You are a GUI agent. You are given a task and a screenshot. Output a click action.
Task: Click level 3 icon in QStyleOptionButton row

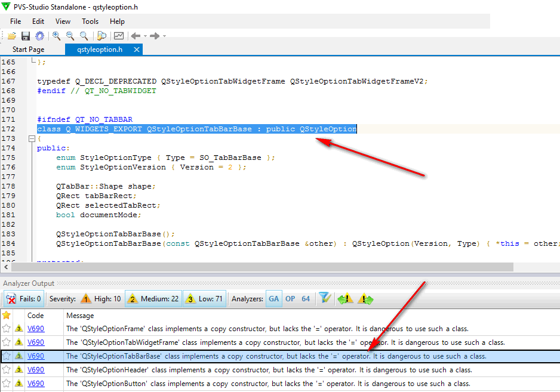[x=19, y=384]
